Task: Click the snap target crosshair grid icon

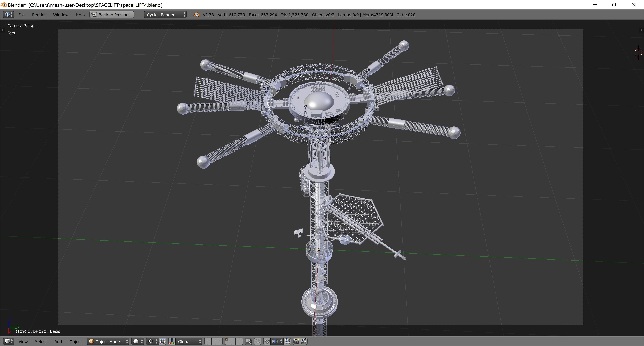Action: pyautogui.click(x=287, y=341)
